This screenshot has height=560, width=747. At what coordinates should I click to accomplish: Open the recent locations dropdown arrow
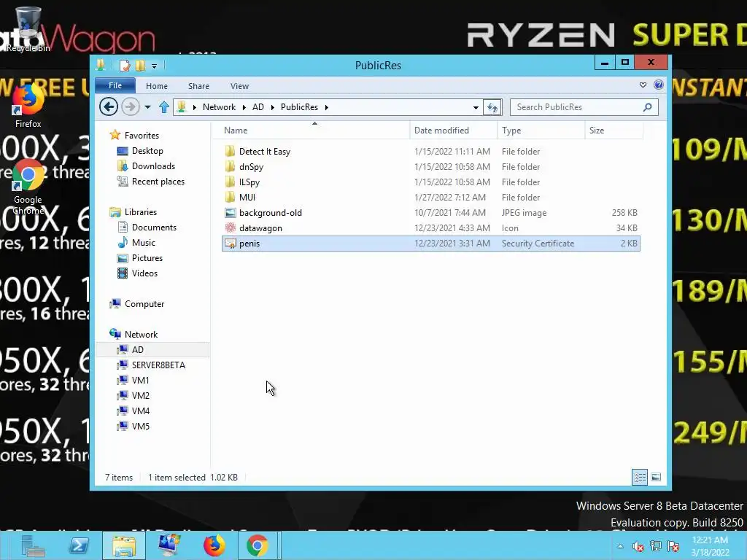coord(147,107)
